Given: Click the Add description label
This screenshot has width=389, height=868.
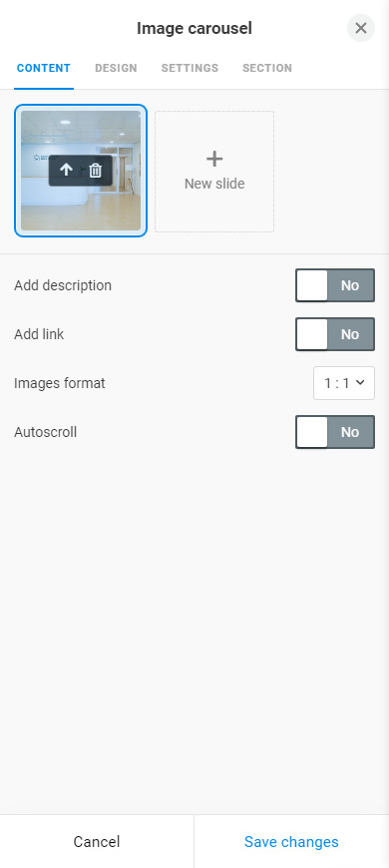Looking at the screenshot, I should 63,285.
